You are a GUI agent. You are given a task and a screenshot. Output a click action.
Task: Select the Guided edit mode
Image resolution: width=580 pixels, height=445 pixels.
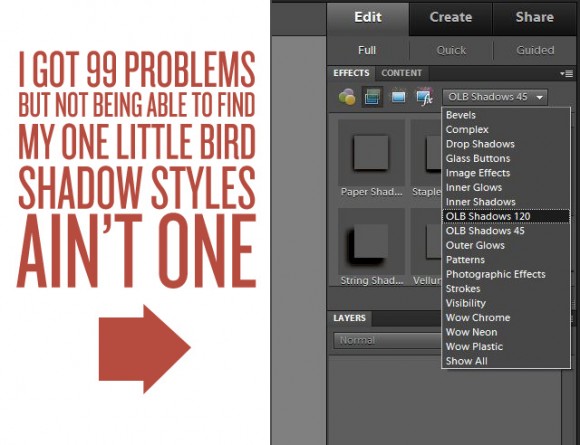[535, 50]
